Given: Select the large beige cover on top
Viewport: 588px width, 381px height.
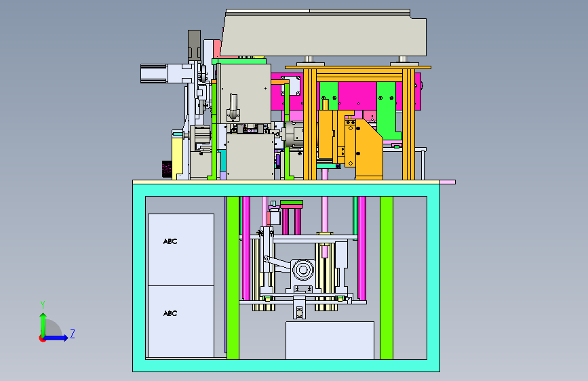Looking at the screenshot, I should 324,33.
